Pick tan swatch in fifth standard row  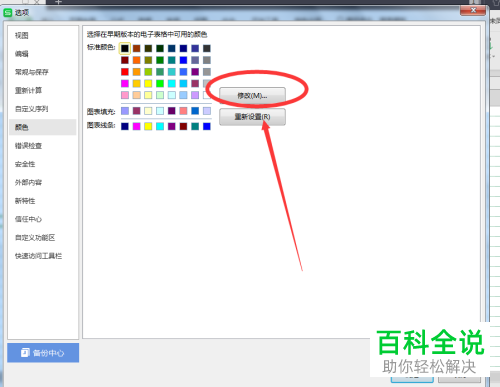(136, 95)
